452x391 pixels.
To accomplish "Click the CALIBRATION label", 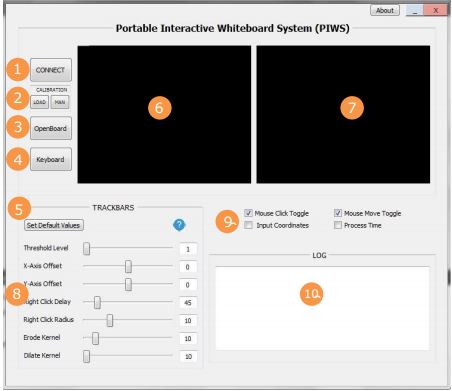I will 52,90.
